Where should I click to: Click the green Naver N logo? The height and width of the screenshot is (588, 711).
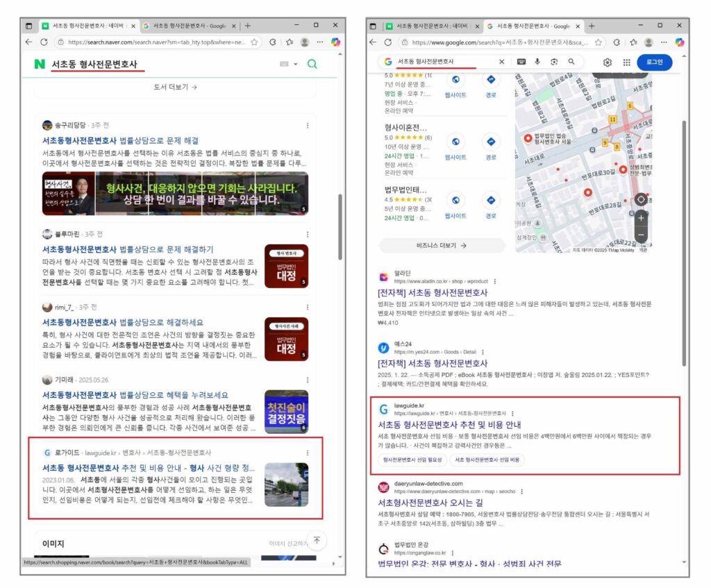coord(40,64)
